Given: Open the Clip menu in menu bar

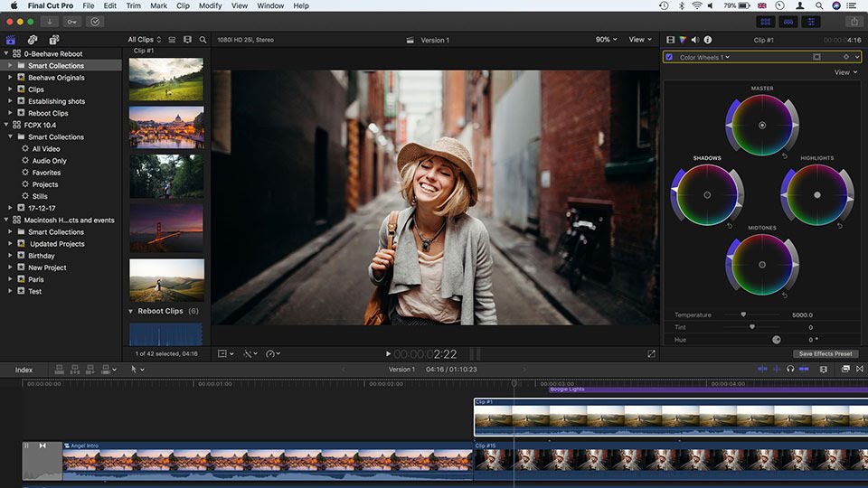Looking at the screenshot, I should click(183, 5).
